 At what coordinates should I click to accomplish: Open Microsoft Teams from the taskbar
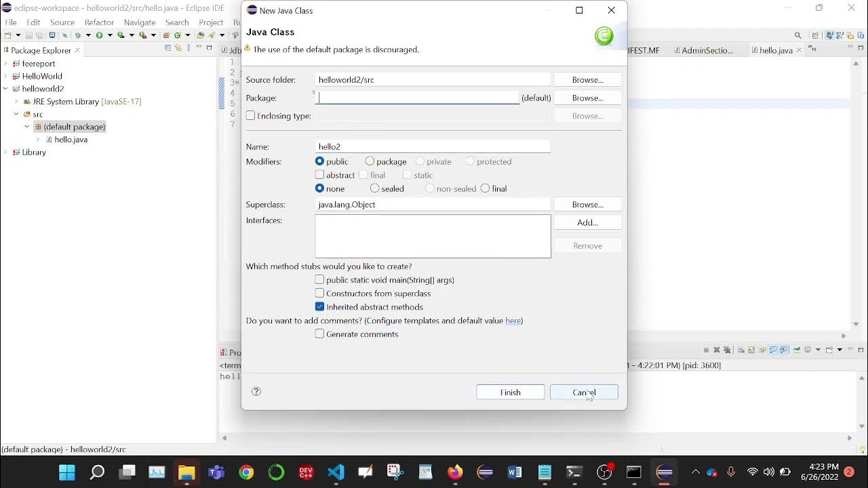[216, 472]
